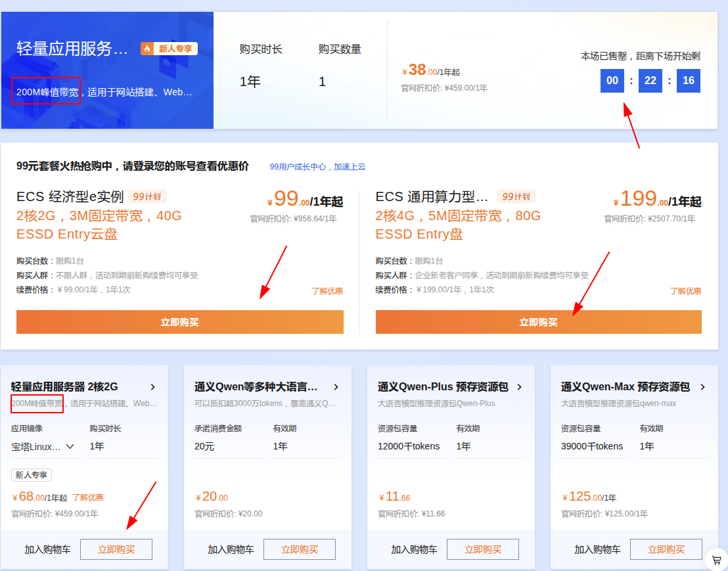
Task: Expand the 通义Qwen-Plus 预存资源包 card chevron
Action: pos(520,387)
